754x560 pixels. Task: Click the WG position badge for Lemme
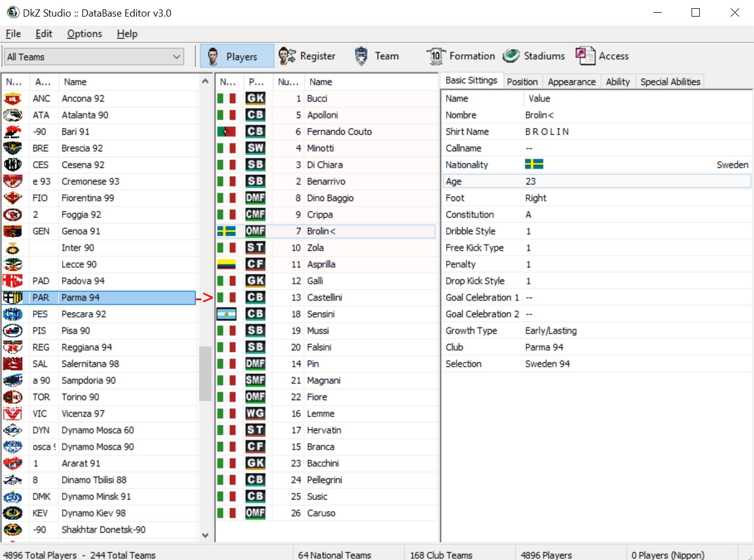[255, 414]
